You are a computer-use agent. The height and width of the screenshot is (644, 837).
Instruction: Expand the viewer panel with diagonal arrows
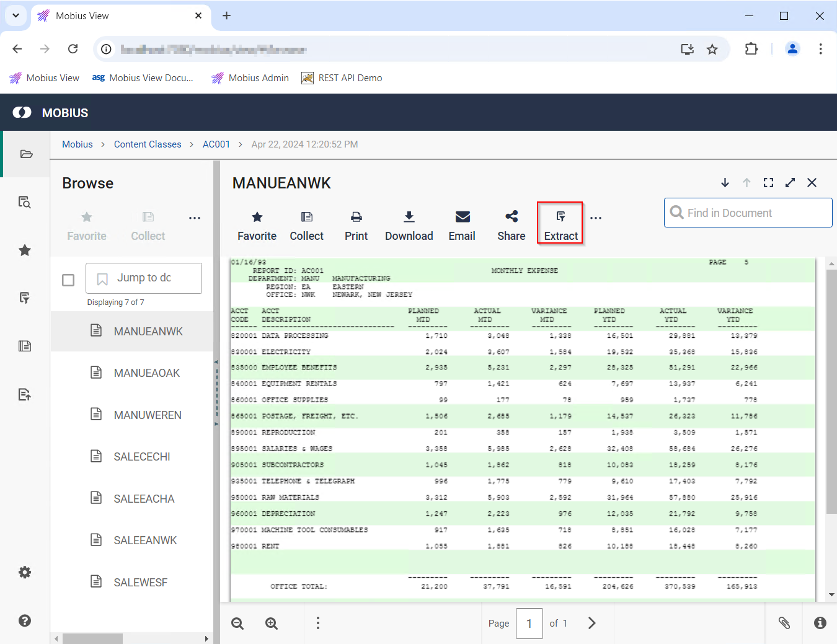(790, 182)
